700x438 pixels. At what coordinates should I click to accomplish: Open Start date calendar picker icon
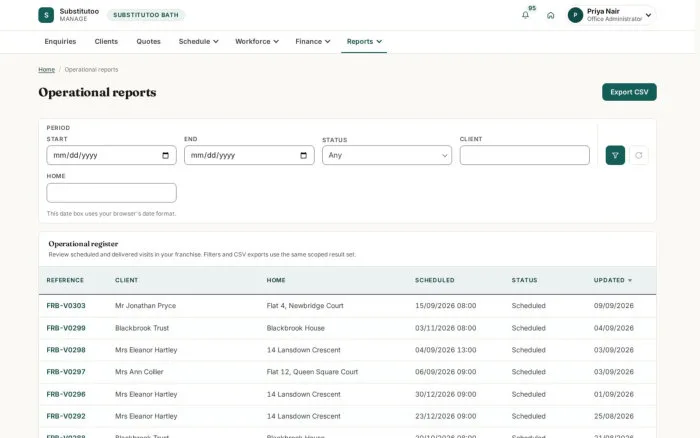click(166, 155)
